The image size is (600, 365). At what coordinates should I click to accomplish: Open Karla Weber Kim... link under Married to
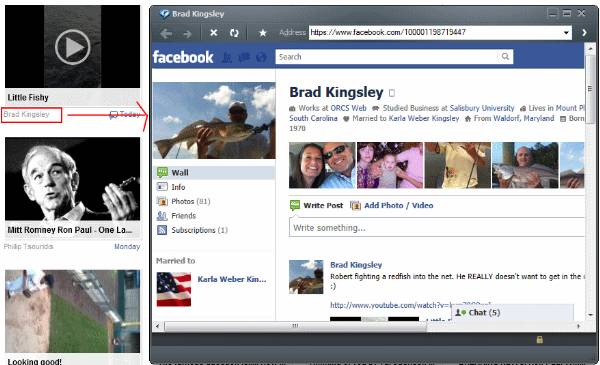point(232,279)
